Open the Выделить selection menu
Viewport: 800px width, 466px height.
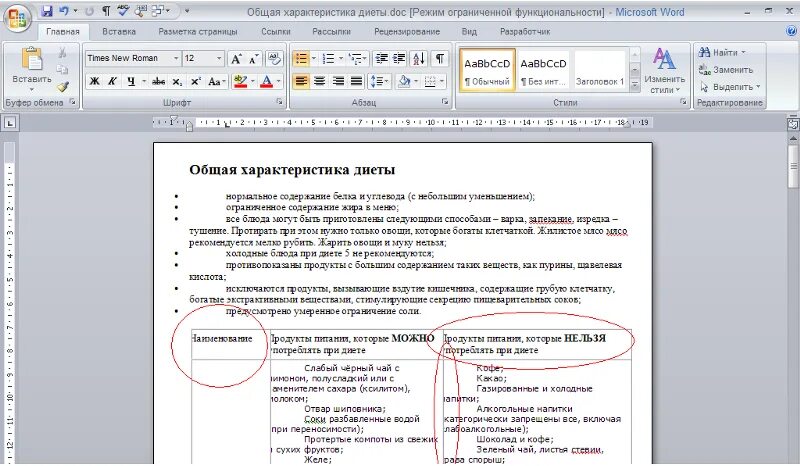[729, 87]
